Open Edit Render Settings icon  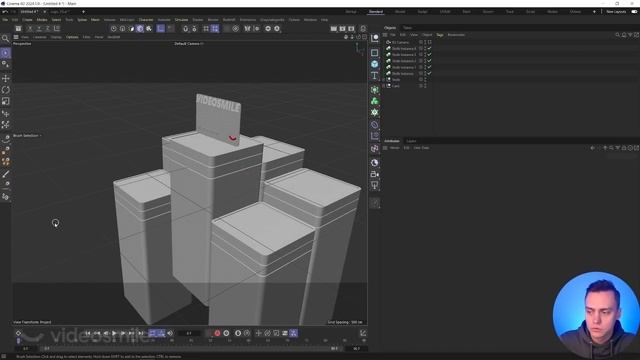[351, 29]
